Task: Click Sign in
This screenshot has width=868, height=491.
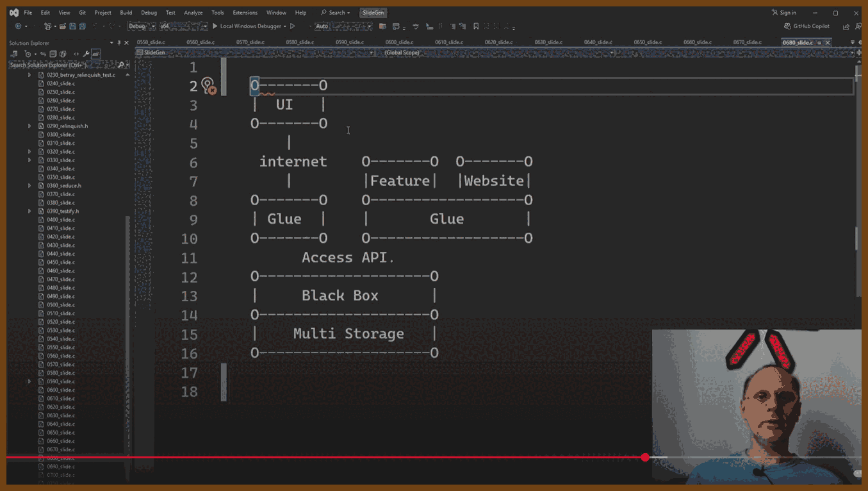Action: coord(784,13)
